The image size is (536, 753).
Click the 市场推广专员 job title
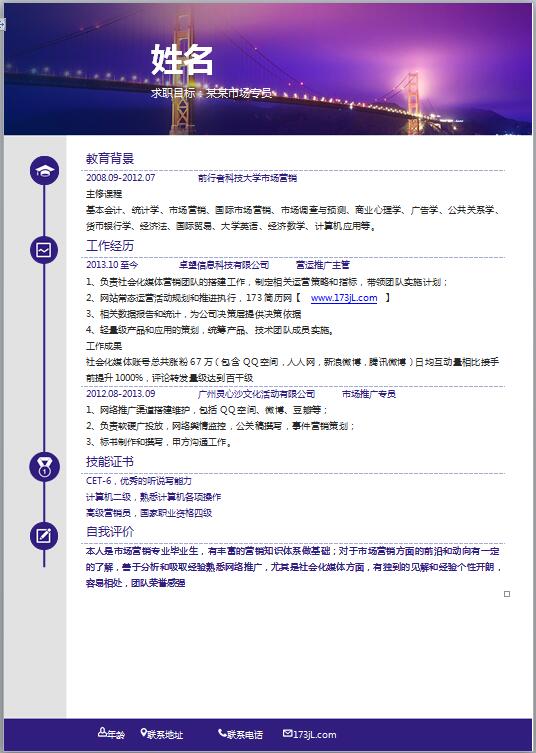(x=368, y=394)
